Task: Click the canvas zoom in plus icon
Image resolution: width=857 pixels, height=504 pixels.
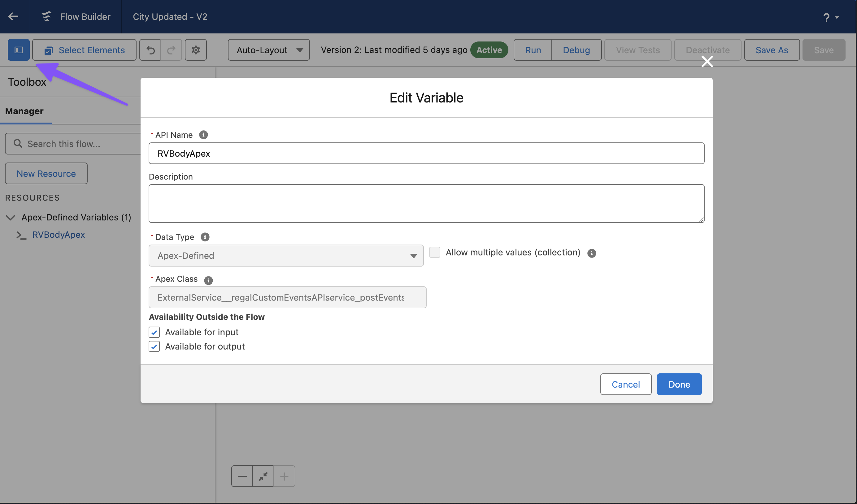Action: click(284, 476)
